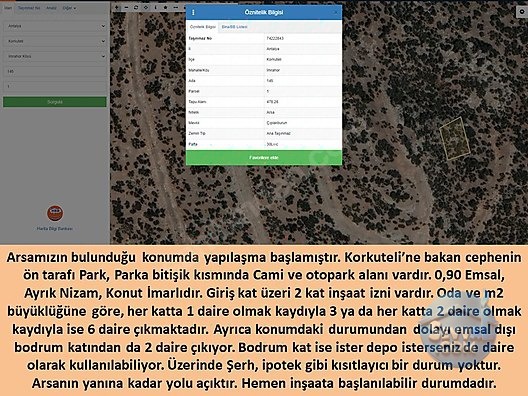Zoom in with the plus map tool
528x396 pixels.
point(117,7)
